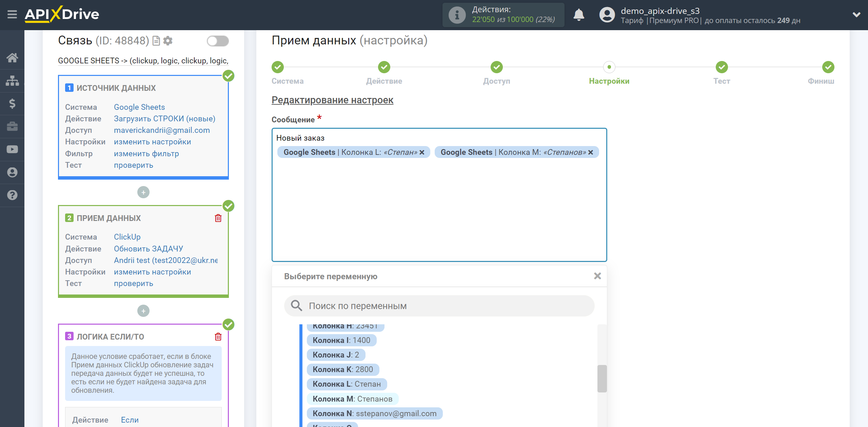The width and height of the screenshot is (868, 427).
Task: Click the Если action link
Action: [130, 420]
